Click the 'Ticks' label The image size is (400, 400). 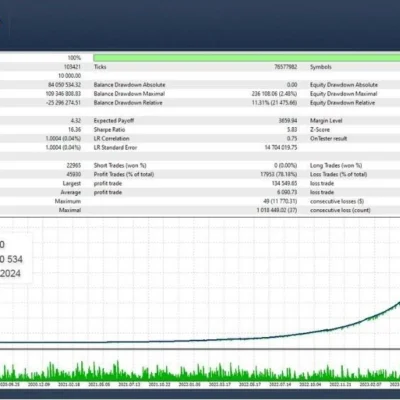pos(100,67)
